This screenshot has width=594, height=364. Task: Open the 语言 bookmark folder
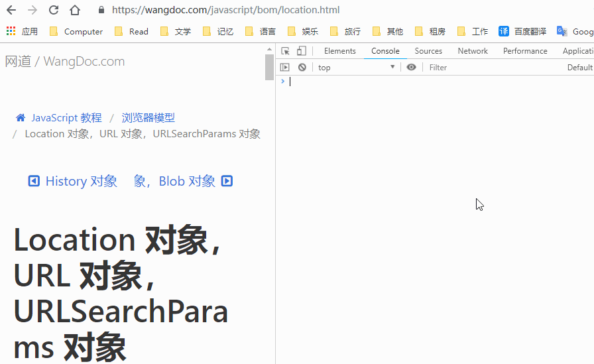click(x=261, y=31)
